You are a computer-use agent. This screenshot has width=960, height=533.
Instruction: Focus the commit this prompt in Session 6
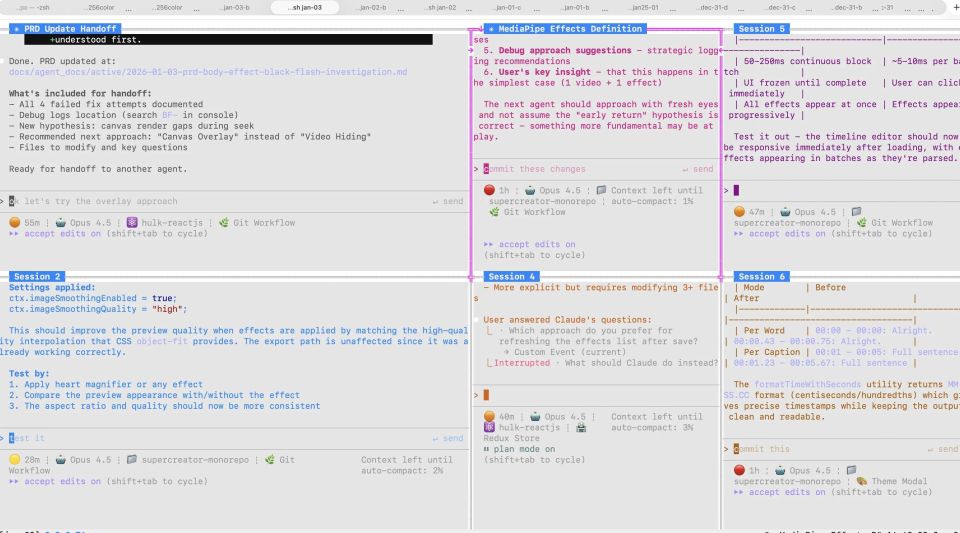pos(842,449)
